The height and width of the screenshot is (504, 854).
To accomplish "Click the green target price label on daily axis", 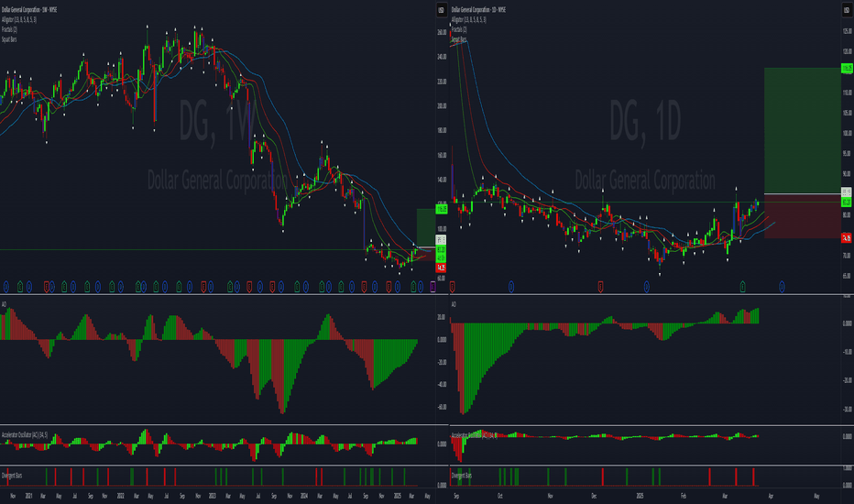I will coord(847,68).
